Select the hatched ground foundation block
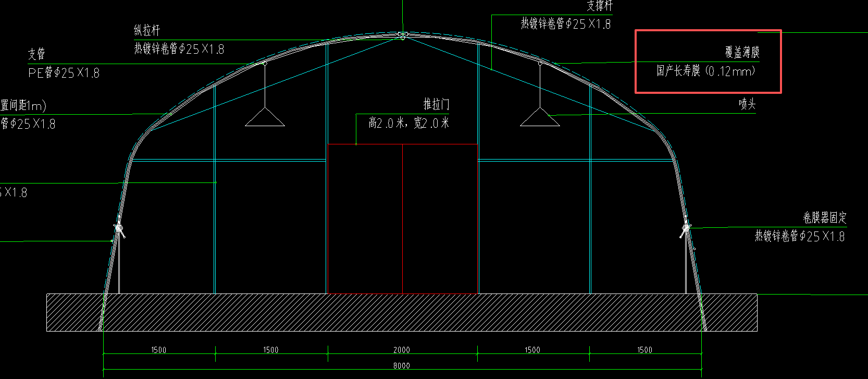 tap(402, 312)
